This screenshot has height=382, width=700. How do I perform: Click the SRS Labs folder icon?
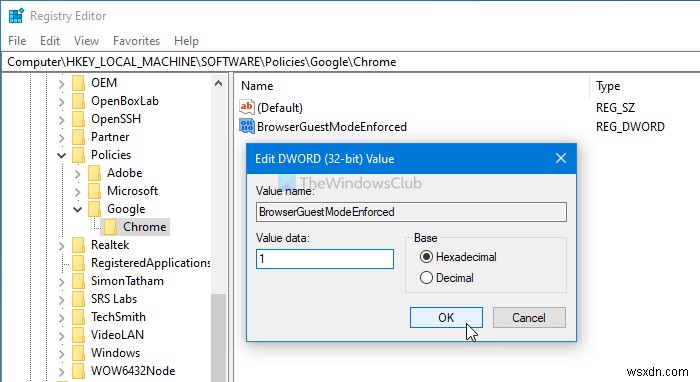(x=79, y=299)
